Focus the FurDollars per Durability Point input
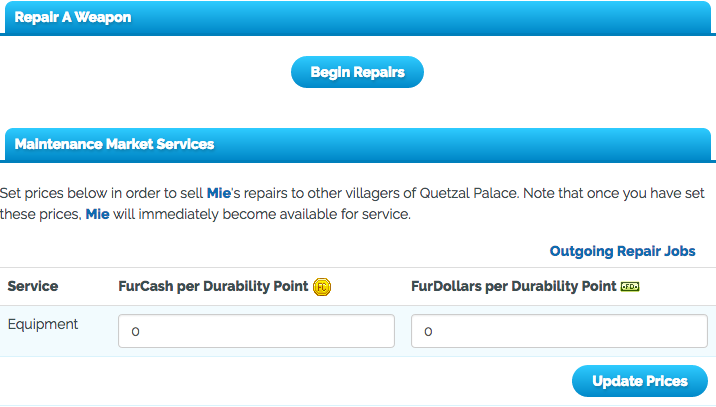 point(558,331)
